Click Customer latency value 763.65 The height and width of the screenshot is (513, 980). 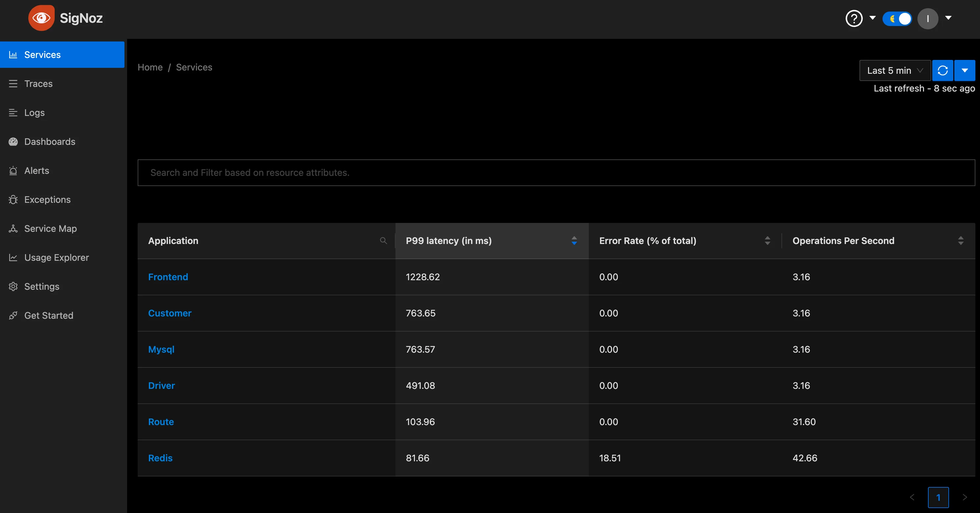point(421,313)
